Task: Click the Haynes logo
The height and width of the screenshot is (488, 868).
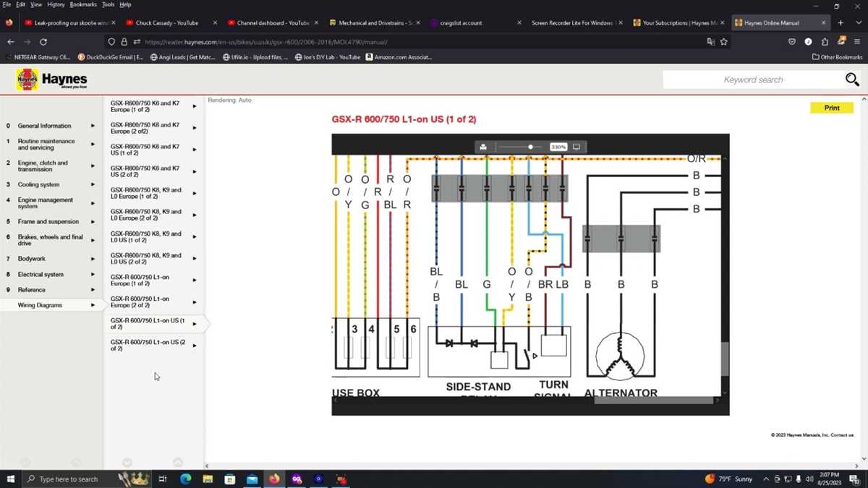Action: (x=52, y=80)
